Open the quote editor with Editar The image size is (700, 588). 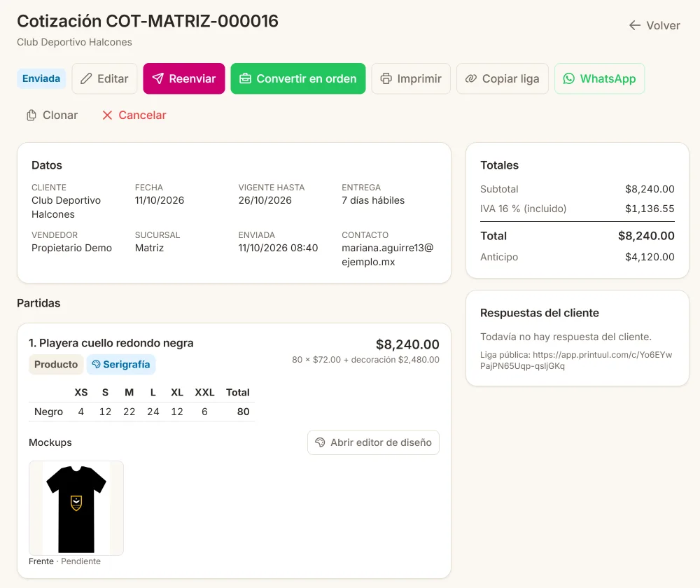(x=104, y=78)
